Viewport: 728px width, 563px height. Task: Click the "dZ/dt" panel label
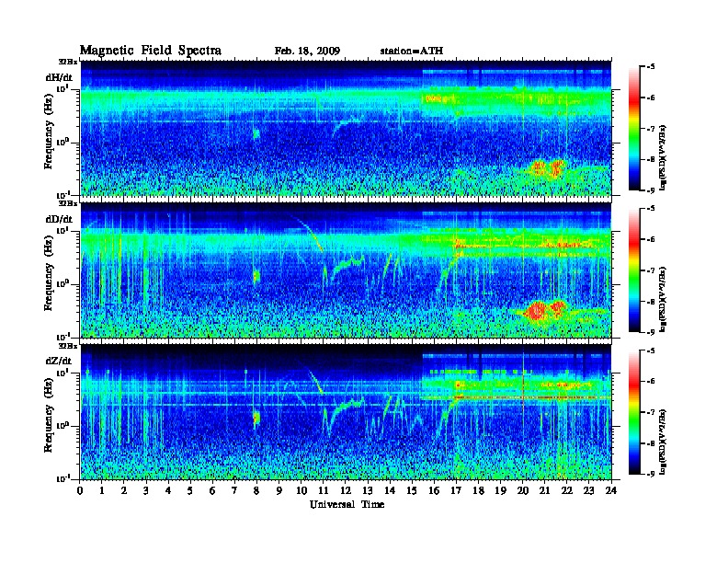click(x=59, y=361)
